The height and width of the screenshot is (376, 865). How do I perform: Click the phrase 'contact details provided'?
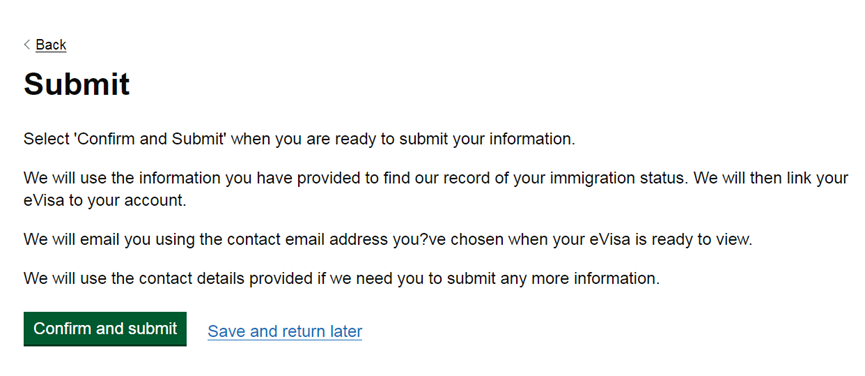pos(226,278)
